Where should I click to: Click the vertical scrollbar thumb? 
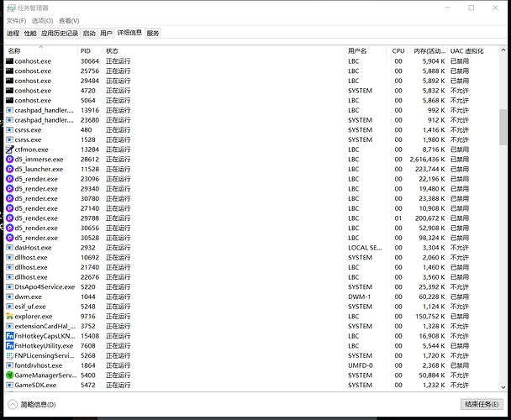[x=503, y=127]
